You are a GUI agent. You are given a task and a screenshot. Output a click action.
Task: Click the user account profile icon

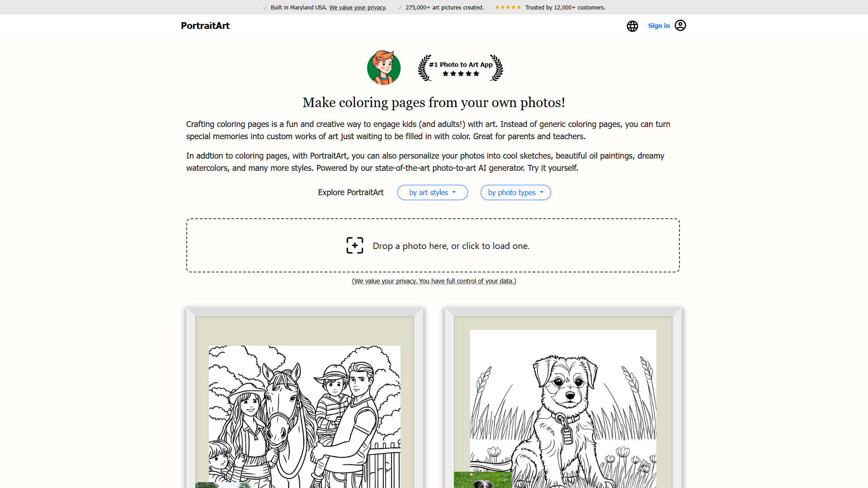click(x=680, y=25)
